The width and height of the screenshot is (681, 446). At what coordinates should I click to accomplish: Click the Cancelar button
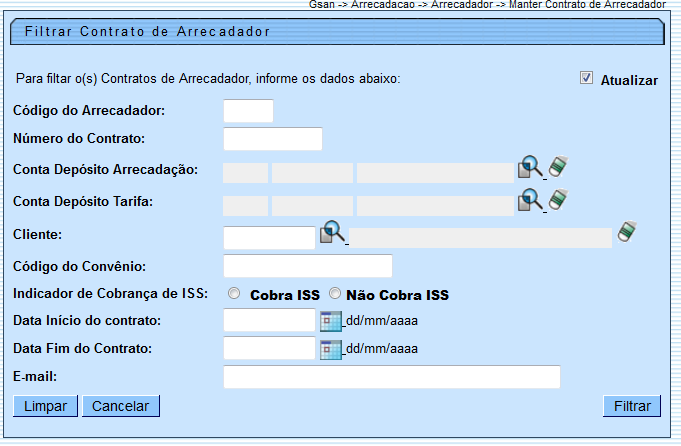pyautogui.click(x=121, y=406)
